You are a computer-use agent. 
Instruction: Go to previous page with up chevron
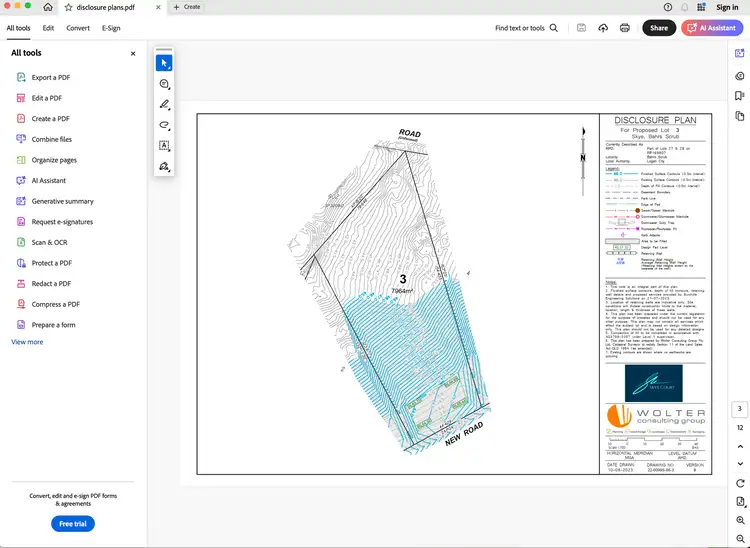pos(740,446)
